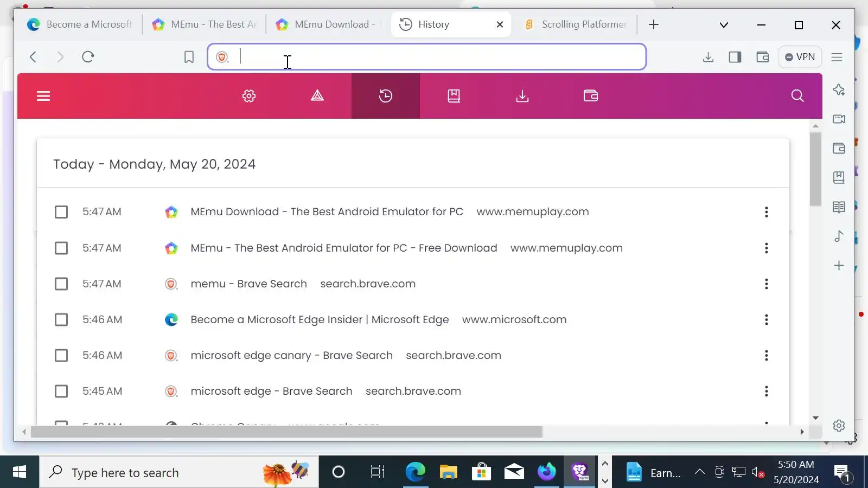The height and width of the screenshot is (488, 868).
Task: Check the MEmu Download history entry checkbox
Action: tap(61, 212)
